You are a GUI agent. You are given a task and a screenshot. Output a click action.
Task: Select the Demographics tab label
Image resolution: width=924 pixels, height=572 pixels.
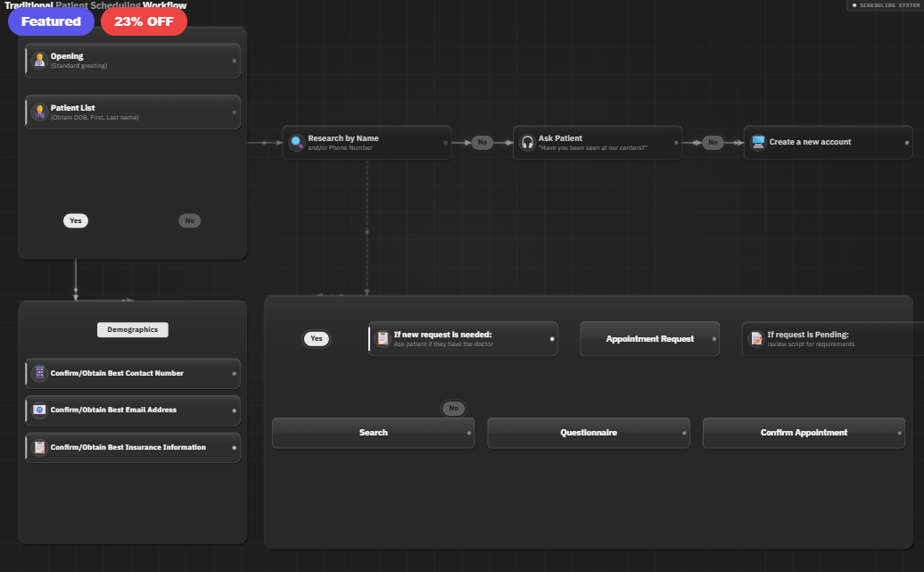tap(132, 329)
